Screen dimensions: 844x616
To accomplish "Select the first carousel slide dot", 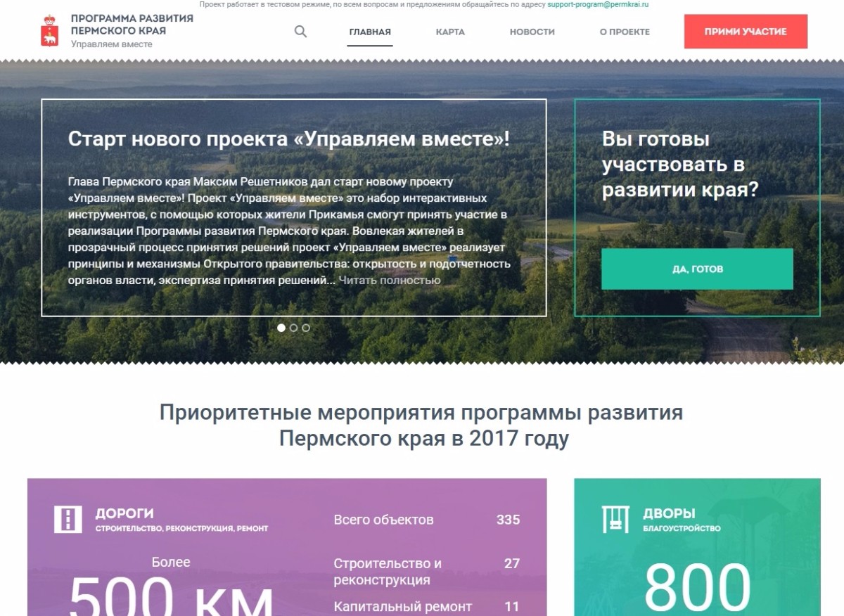I will click(x=281, y=328).
